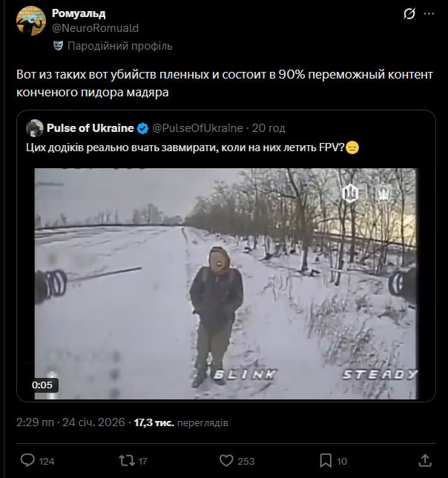Open the Ромуальд display name link
This screenshot has width=448, height=478.
[79, 13]
